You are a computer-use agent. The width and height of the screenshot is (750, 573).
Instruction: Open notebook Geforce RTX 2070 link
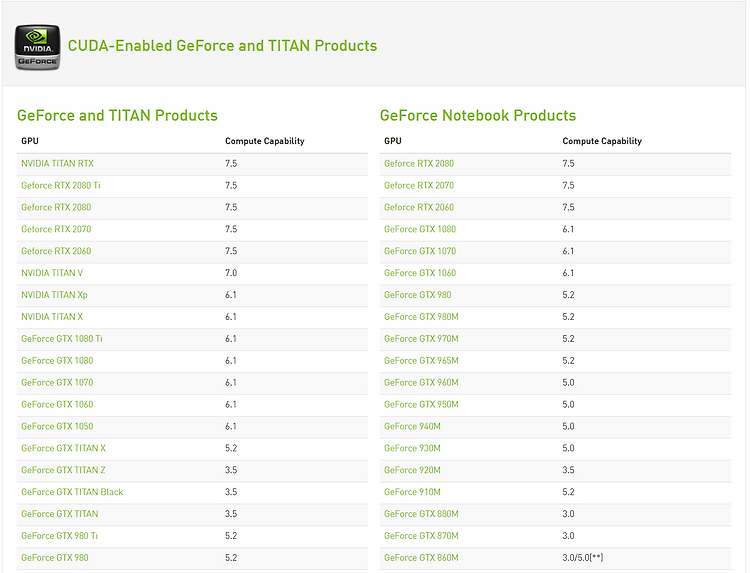click(419, 186)
